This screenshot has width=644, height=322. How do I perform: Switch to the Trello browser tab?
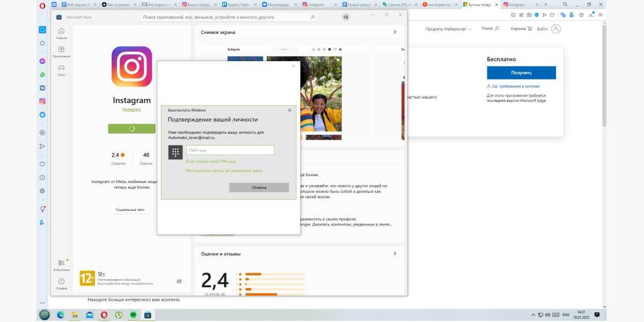point(236,4)
